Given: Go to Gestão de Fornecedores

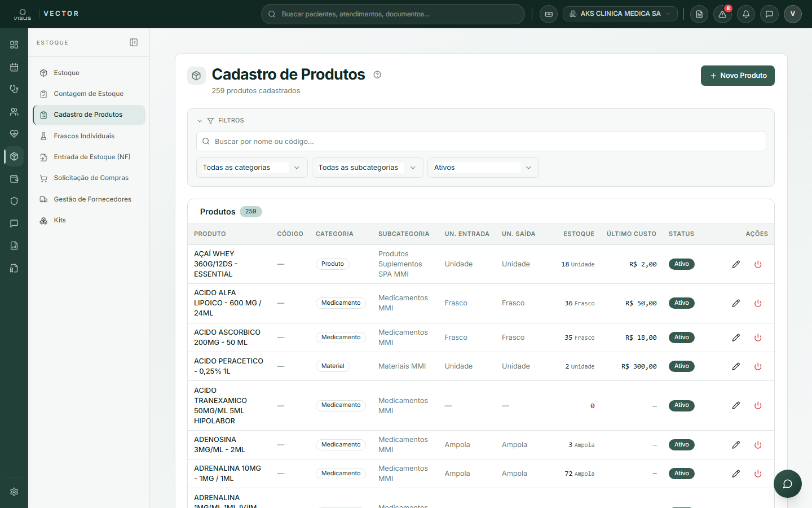Looking at the screenshot, I should (89, 199).
